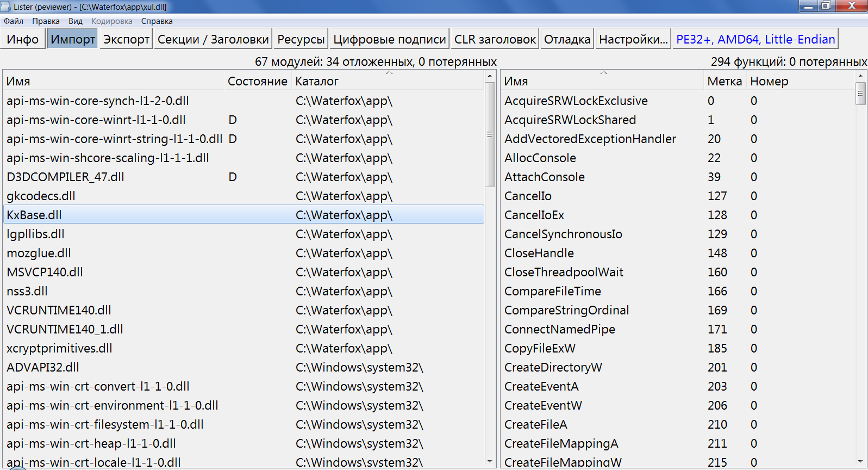
Task: Sort modules by the Состояние column
Action: tap(258, 81)
